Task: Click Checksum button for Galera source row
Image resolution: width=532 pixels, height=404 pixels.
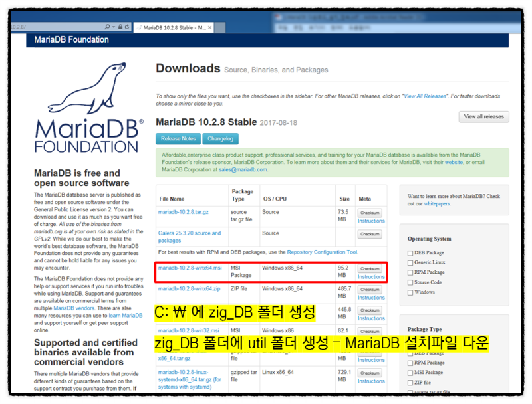Action: click(370, 234)
